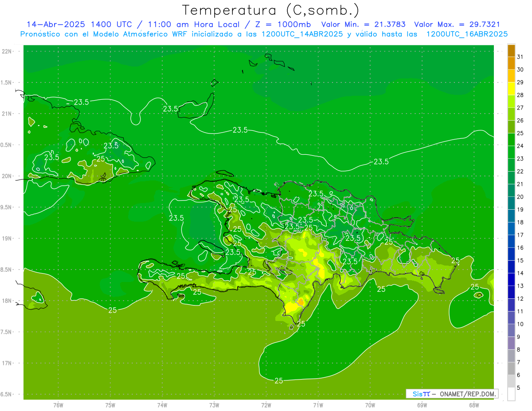The height and width of the screenshot is (411, 532).
Task: Click the '75W' longitude axis label
Action: pyautogui.click(x=110, y=405)
